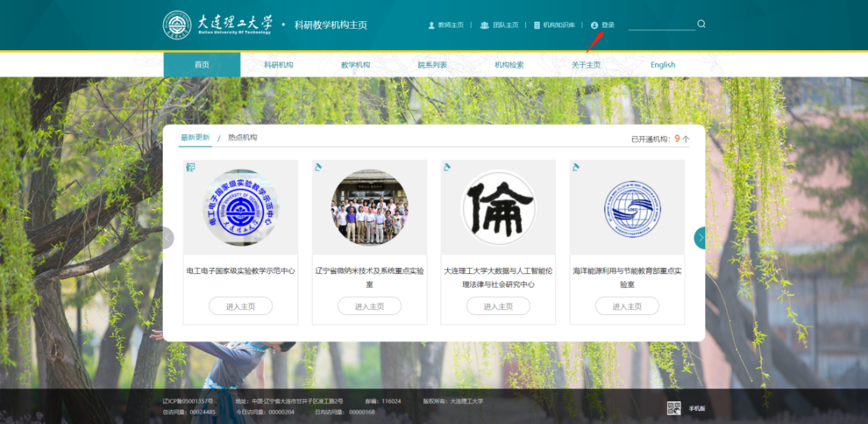The height and width of the screenshot is (424, 868).
Task: Open the 机构知识库 link
Action: (x=558, y=25)
